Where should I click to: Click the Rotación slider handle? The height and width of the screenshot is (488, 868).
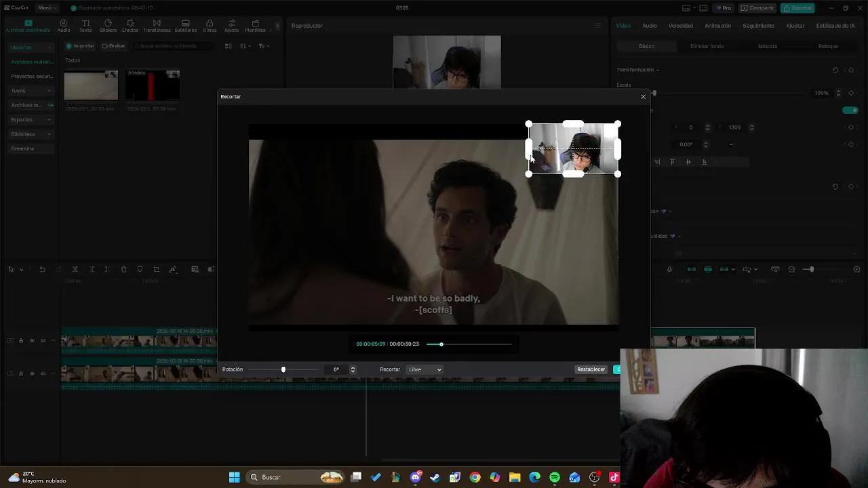(x=283, y=369)
